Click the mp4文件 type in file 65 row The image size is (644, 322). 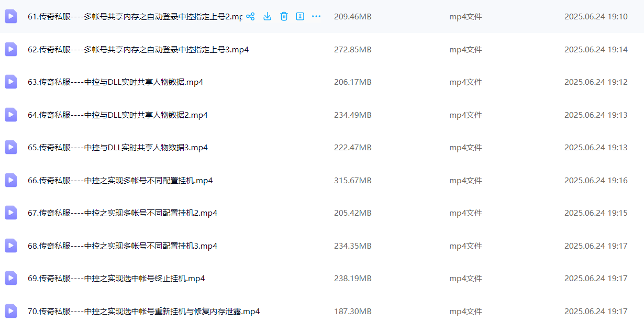pos(465,148)
